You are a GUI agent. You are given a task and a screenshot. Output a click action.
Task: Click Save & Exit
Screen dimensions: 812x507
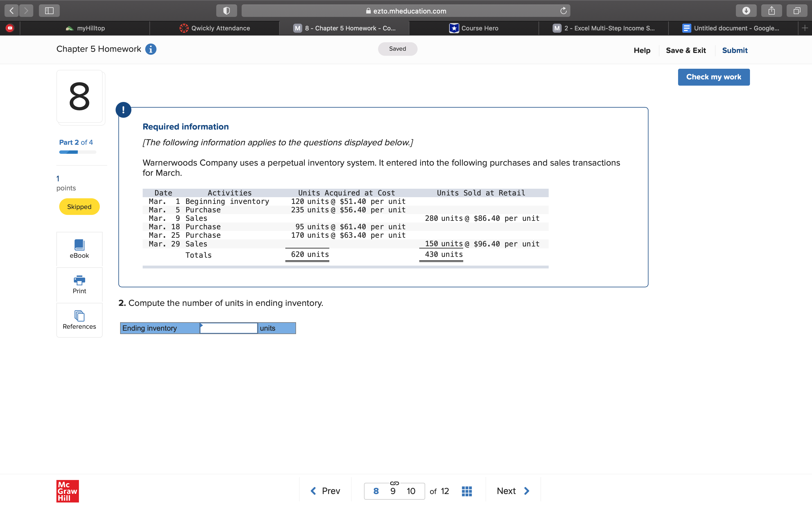point(686,50)
